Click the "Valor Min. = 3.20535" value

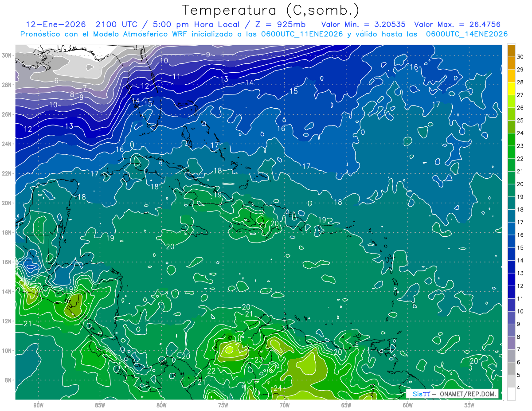364,24
